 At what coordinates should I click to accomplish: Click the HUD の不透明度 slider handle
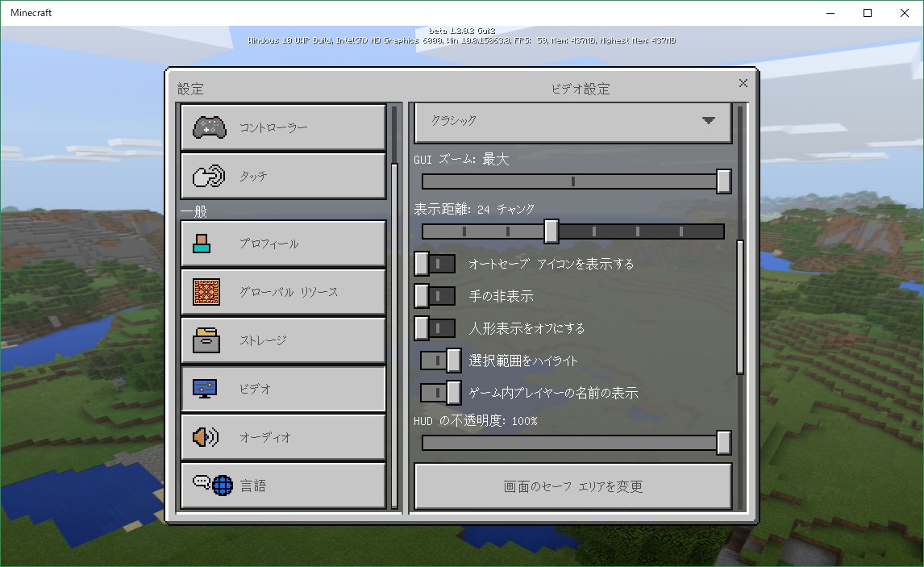point(724,443)
